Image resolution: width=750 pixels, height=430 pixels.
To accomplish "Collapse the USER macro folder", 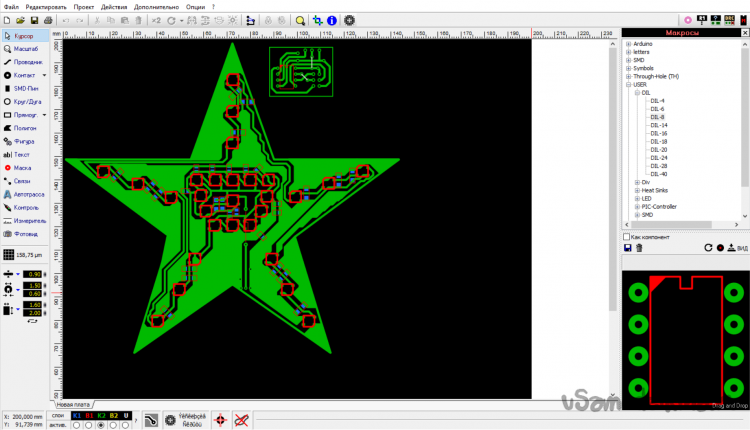I will 627,85.
